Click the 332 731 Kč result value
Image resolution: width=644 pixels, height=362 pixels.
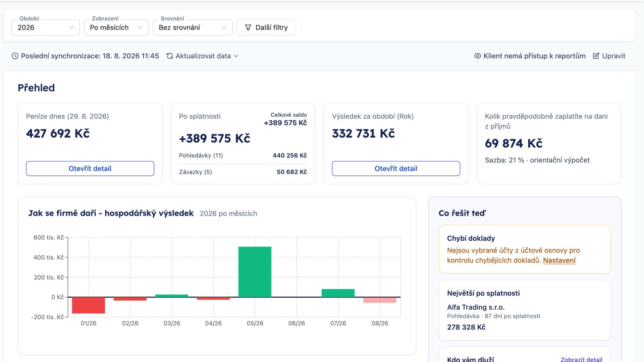(x=363, y=133)
